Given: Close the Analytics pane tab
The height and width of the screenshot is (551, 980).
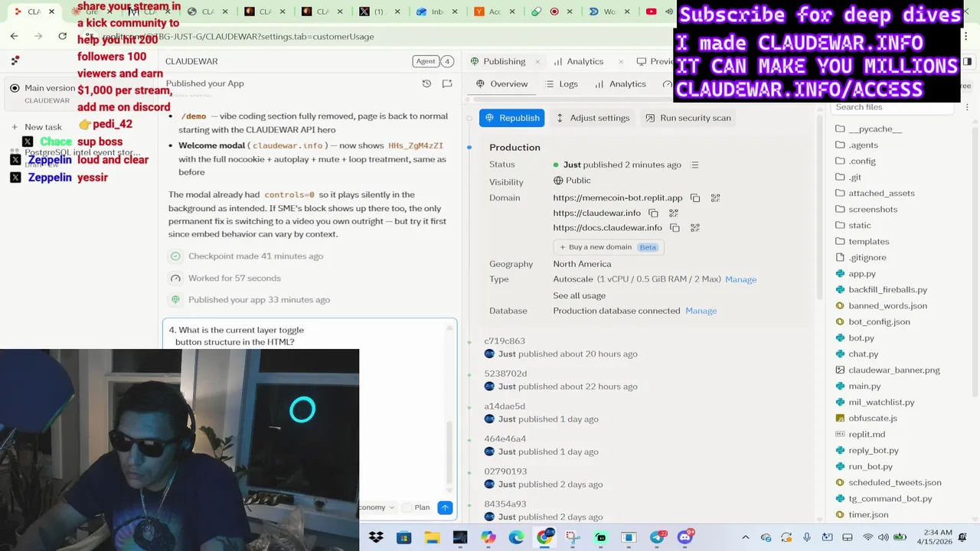Looking at the screenshot, I should coord(621,61).
